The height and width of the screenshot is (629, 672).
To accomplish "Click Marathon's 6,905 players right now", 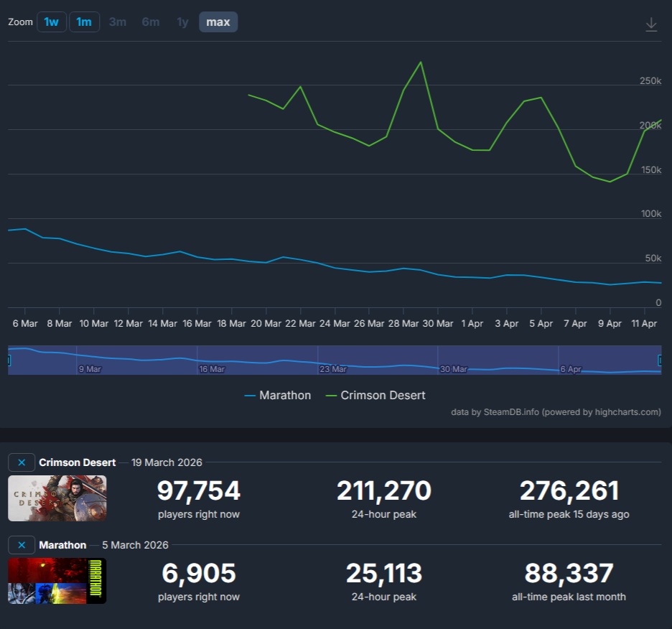I will coord(198,573).
